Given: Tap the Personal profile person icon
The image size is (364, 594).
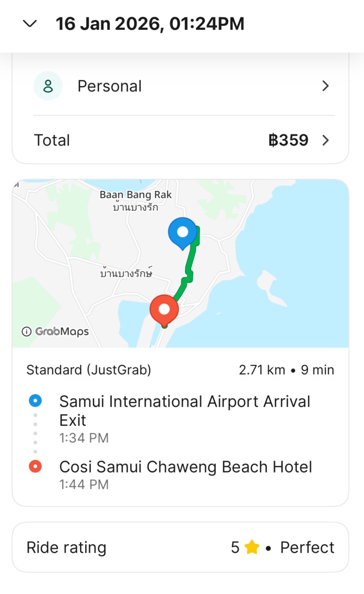Looking at the screenshot, I should [48, 86].
